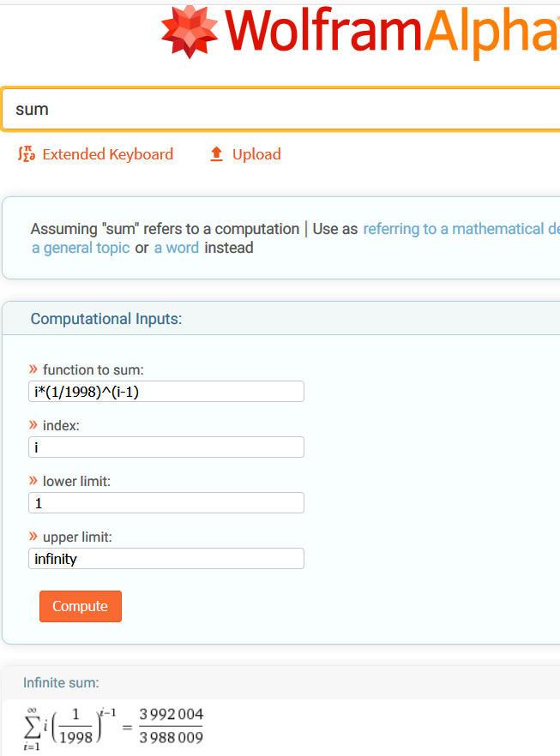Screen dimensions: 560x756
Task: Click the Upload arrow icon
Action: pyautogui.click(x=216, y=154)
